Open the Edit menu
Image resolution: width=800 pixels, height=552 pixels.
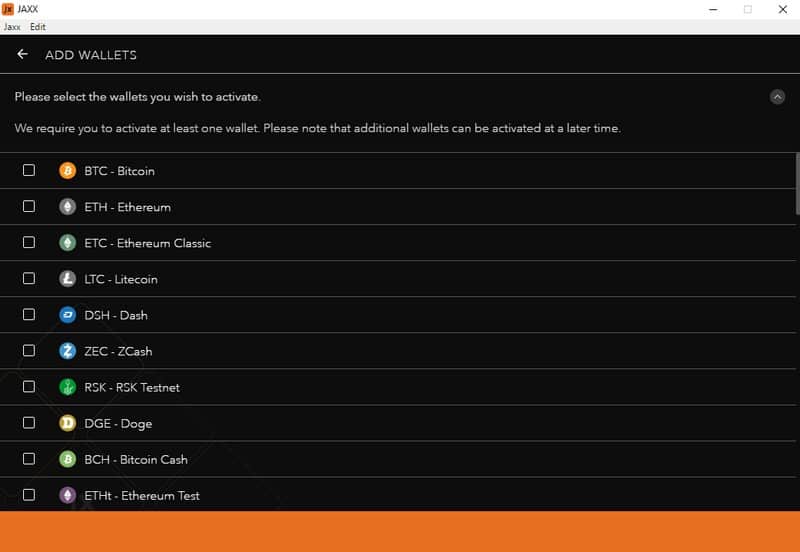(38, 27)
